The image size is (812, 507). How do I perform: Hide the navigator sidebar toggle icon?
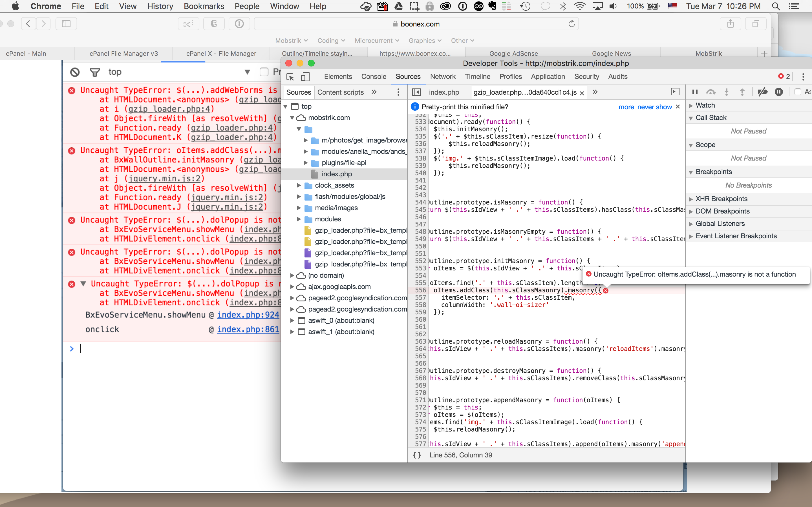click(x=416, y=92)
